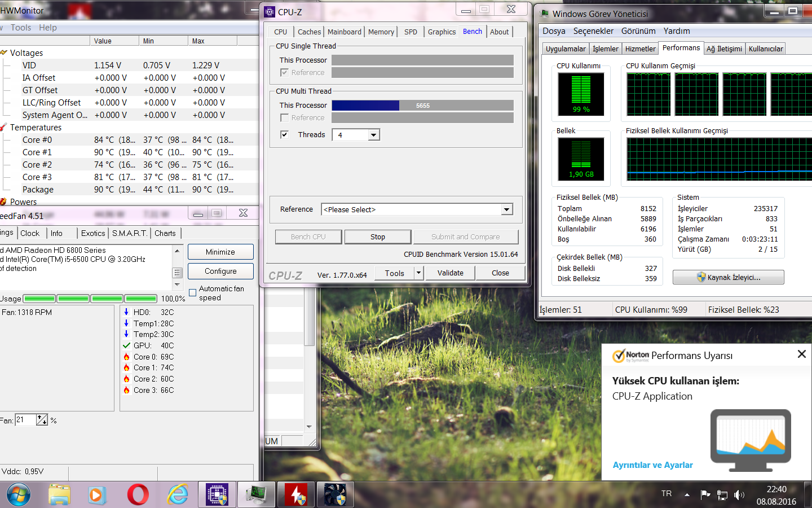Open the network icon in the system tray
The width and height of the screenshot is (812, 508).
[722, 495]
